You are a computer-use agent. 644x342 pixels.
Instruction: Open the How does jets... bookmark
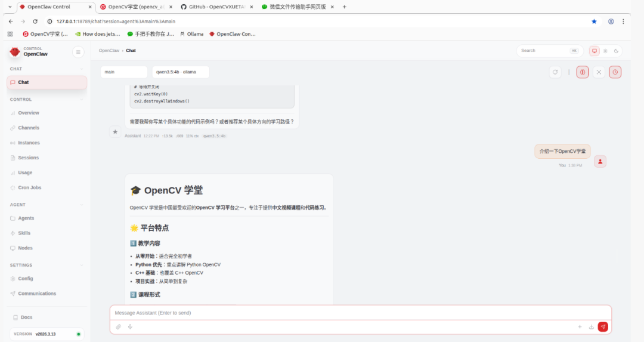coord(98,34)
